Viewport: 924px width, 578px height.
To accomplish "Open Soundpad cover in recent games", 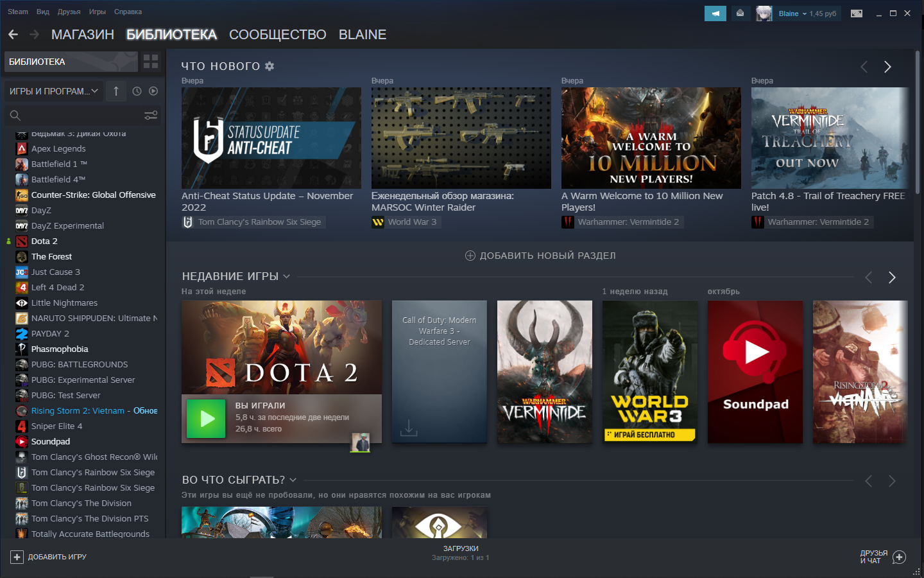I will coord(755,372).
